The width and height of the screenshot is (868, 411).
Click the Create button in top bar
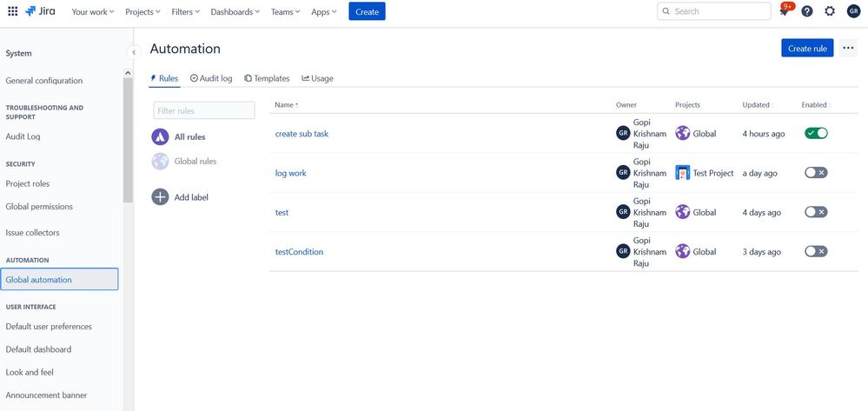367,11
